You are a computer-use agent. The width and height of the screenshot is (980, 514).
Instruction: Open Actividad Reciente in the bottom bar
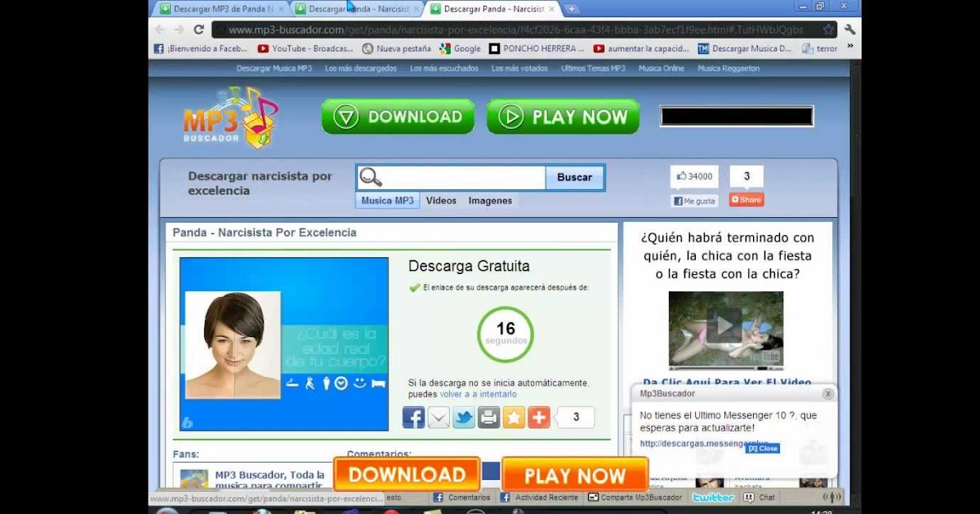click(540, 497)
